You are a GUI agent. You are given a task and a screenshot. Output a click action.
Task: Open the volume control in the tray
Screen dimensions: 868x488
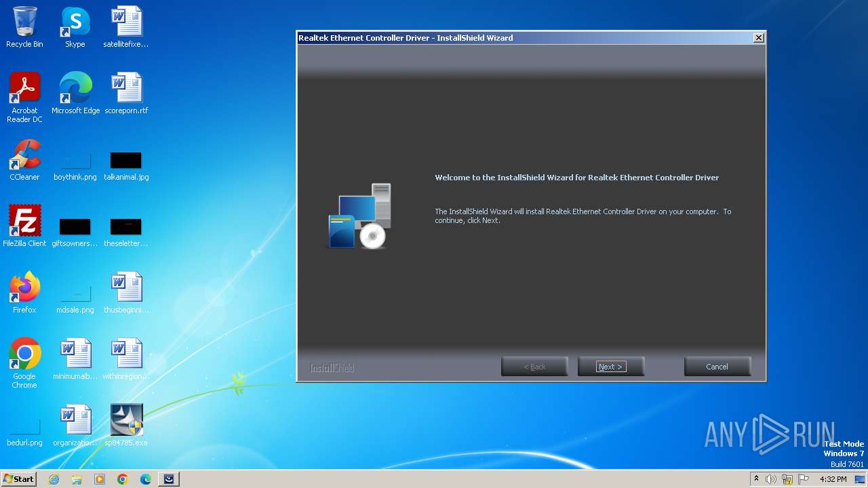[771, 479]
